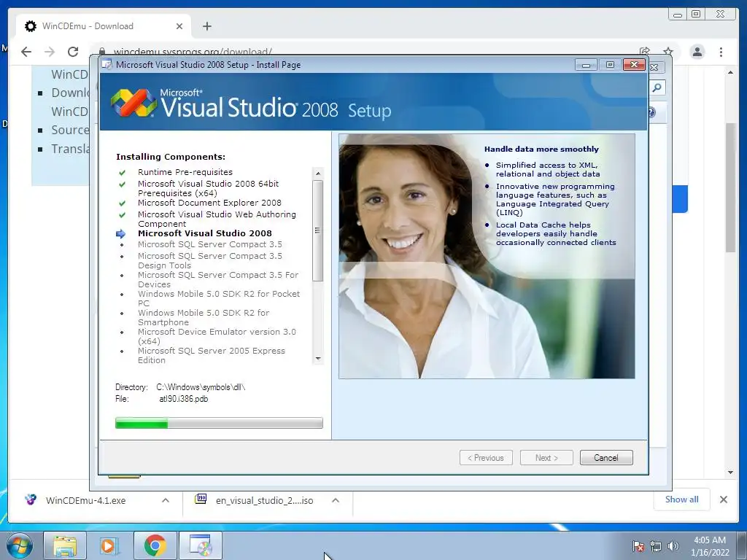Click the components list scrollbar thumb
Image resolution: width=747 pixels, height=560 pixels.
[318, 230]
